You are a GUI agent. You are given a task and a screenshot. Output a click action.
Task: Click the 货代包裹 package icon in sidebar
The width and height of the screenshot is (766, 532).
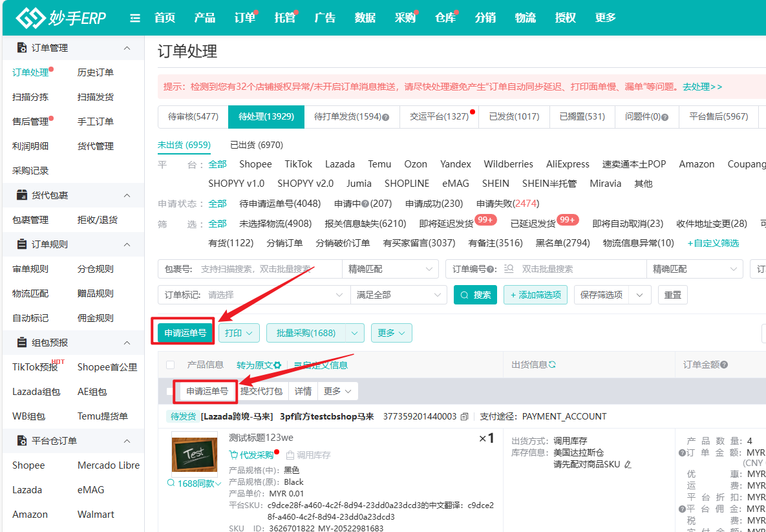coord(21,195)
